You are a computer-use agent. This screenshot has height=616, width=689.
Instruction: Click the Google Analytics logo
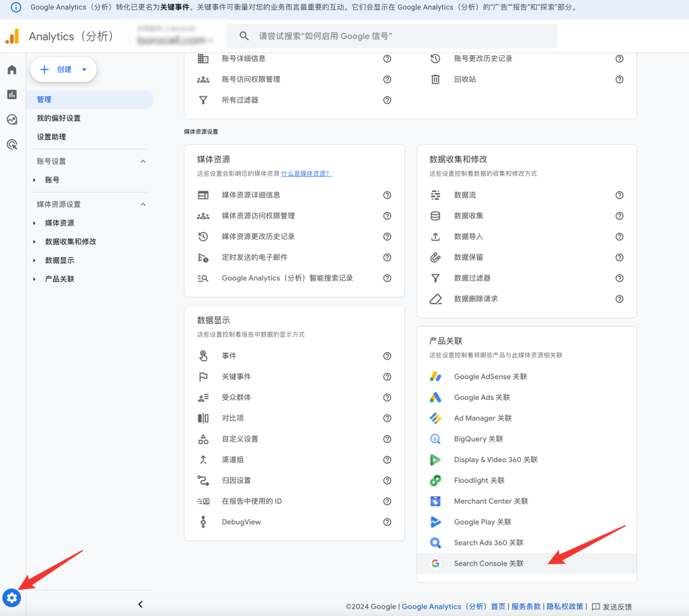(12, 36)
